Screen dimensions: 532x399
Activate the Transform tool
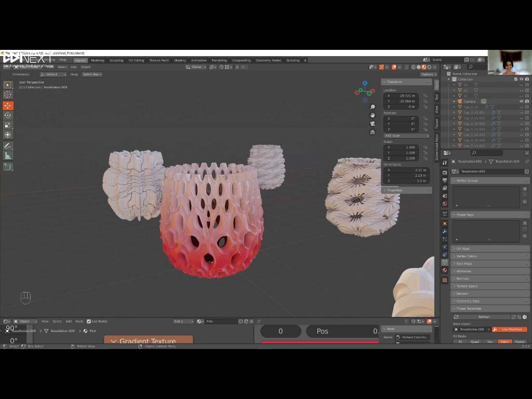(8, 135)
